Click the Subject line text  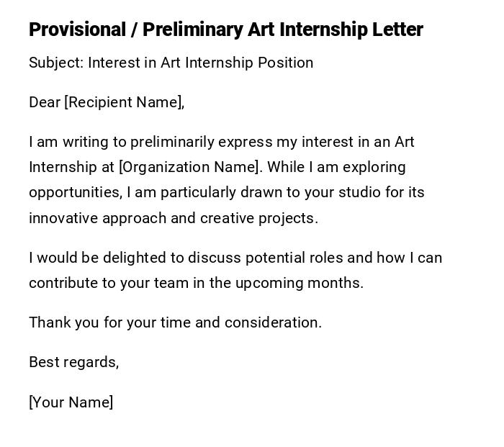click(171, 63)
